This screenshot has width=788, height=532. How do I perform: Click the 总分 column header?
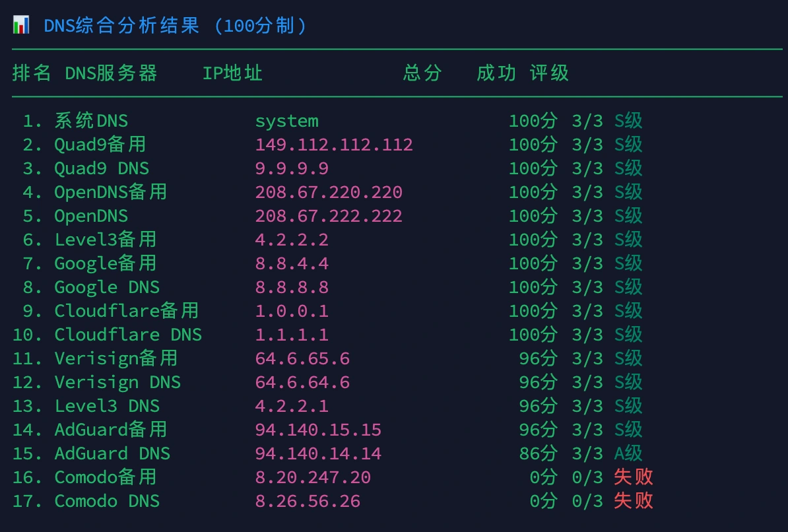[422, 73]
